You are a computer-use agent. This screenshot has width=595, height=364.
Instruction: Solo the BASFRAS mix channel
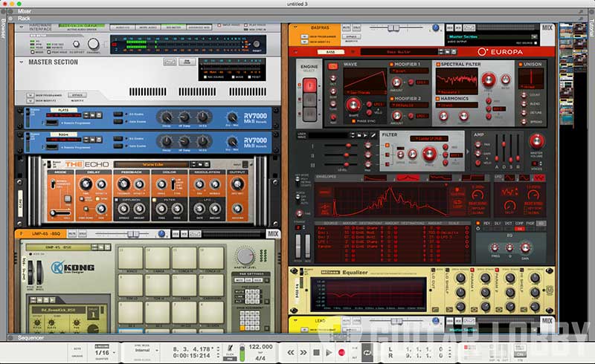pyautogui.click(x=356, y=28)
